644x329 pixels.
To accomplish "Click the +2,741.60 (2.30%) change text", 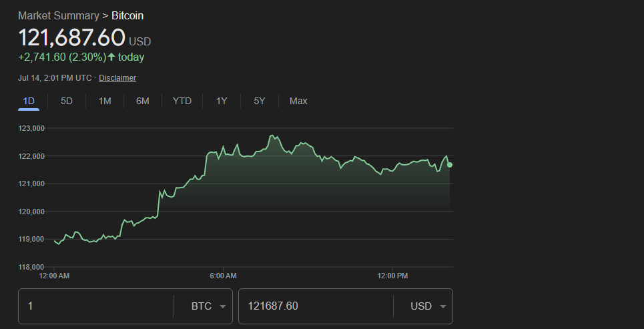I will pos(63,57).
